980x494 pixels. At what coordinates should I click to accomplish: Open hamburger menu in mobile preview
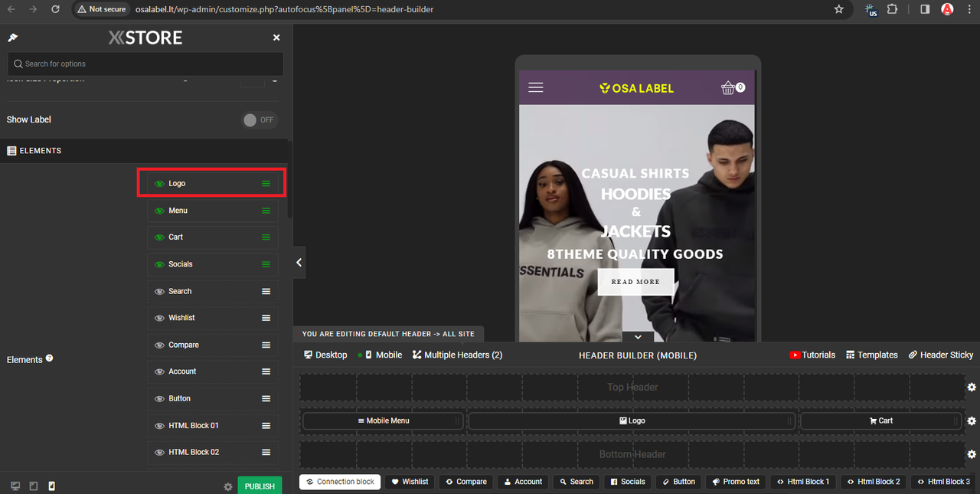[x=536, y=87]
